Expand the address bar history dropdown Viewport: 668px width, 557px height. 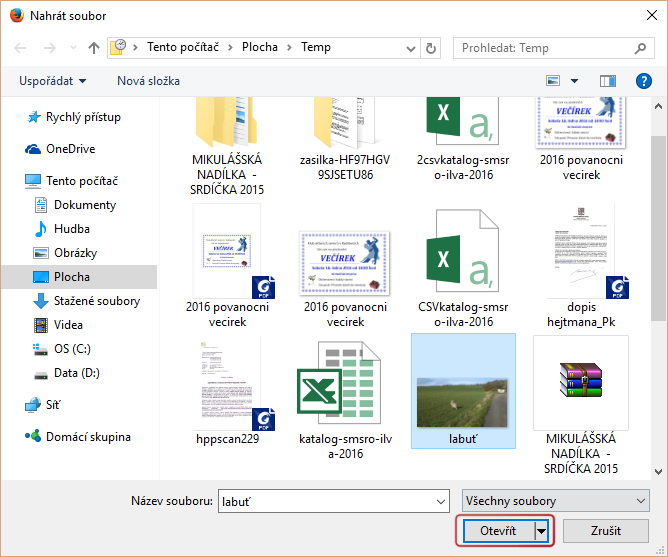point(410,47)
